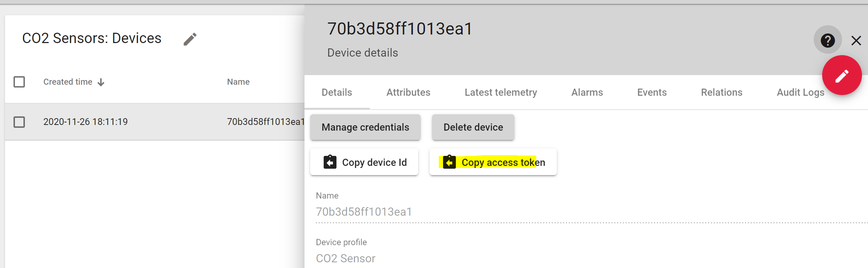Click the clipboard icon on Copy device Id
This screenshot has height=268, width=868.
[x=330, y=162]
